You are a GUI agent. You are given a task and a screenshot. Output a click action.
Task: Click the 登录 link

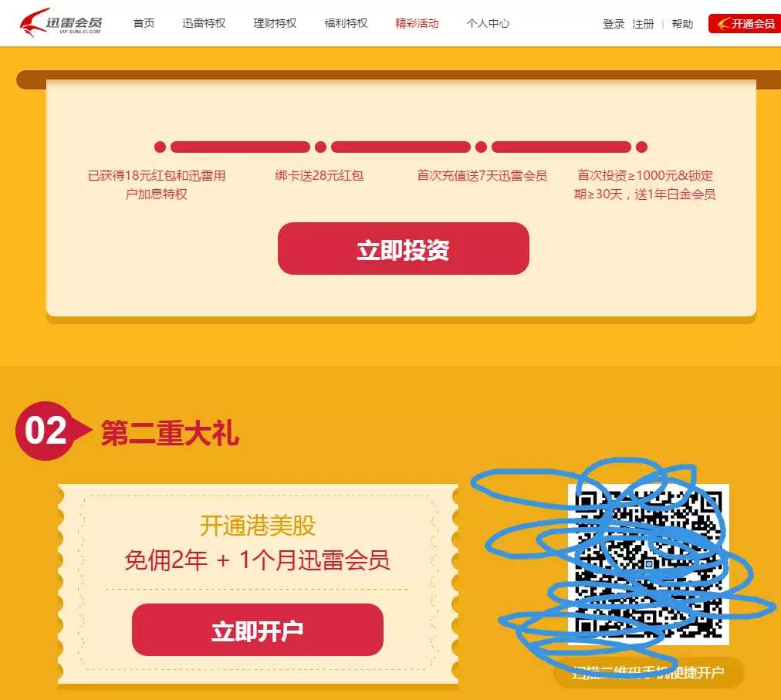point(614,24)
